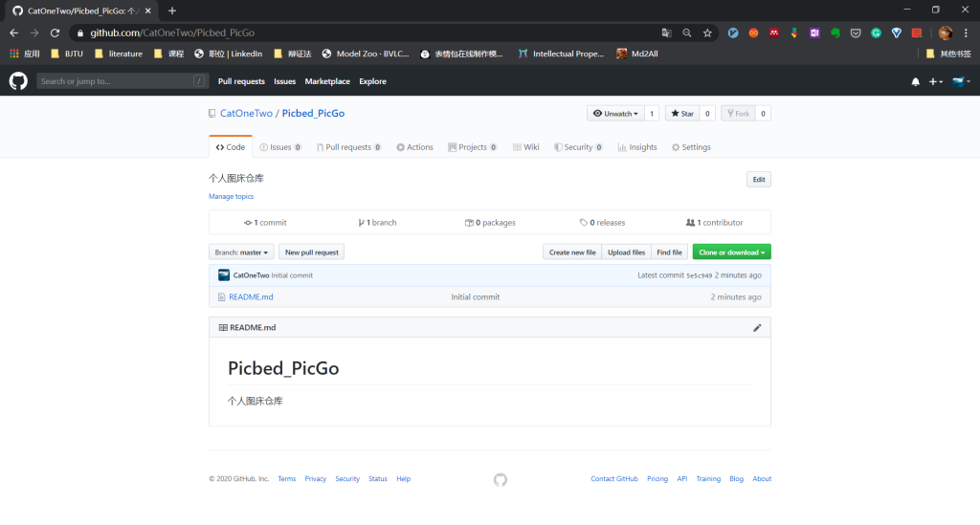Open the README.md file
This screenshot has width=980, height=525.
pyautogui.click(x=251, y=297)
